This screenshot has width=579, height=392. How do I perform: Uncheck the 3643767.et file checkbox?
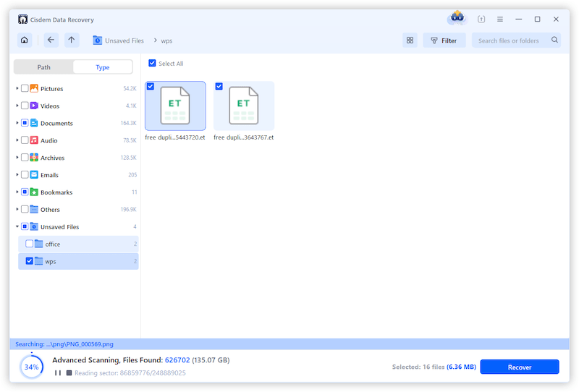tap(219, 86)
